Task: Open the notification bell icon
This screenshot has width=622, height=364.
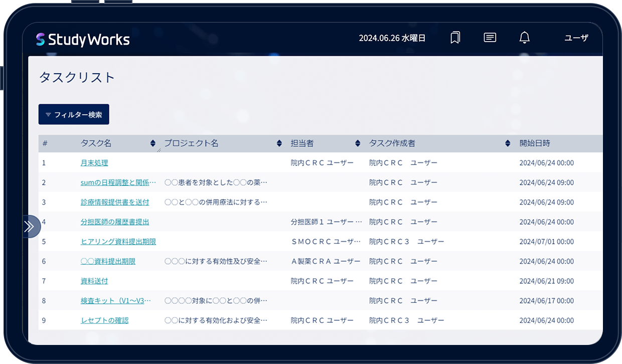Action: [524, 38]
